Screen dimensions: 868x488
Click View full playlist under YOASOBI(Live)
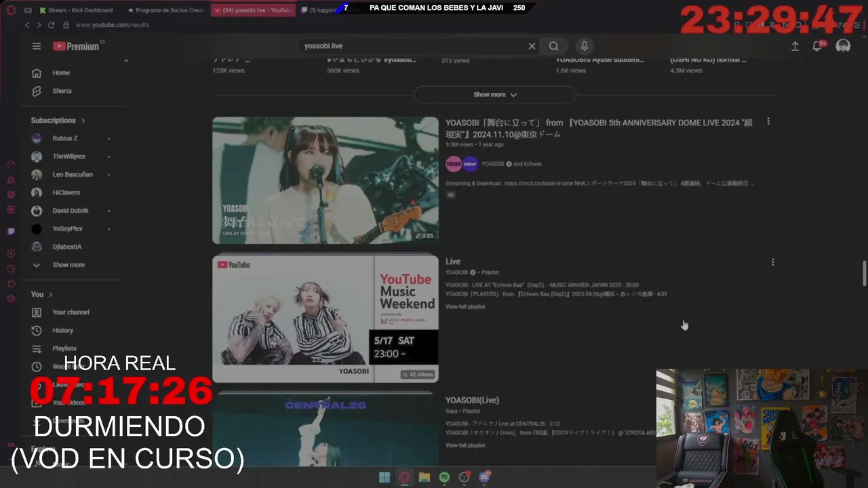465,445
